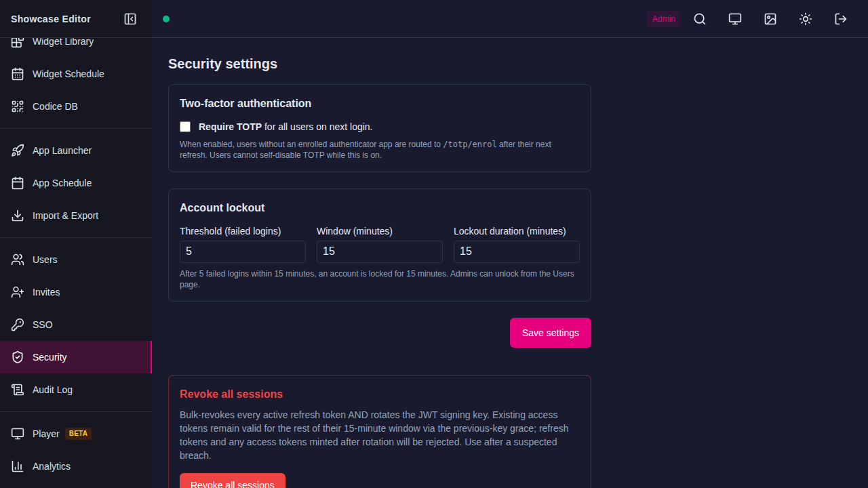Click the Widget Library grid icon
Viewport: 868px width, 488px height.
[18, 42]
